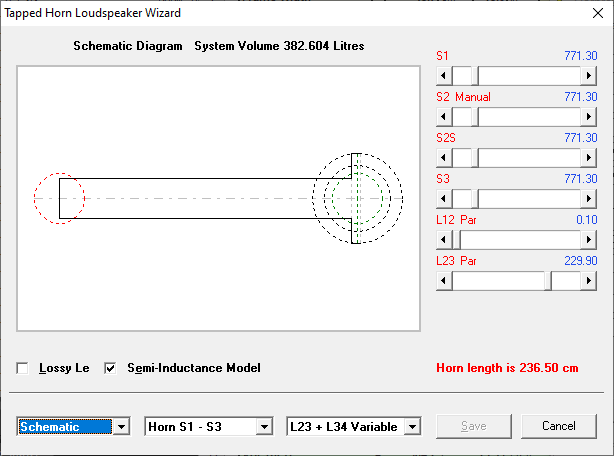Click the S1 slider right arrow
The width and height of the screenshot is (614, 456).
tap(589, 76)
